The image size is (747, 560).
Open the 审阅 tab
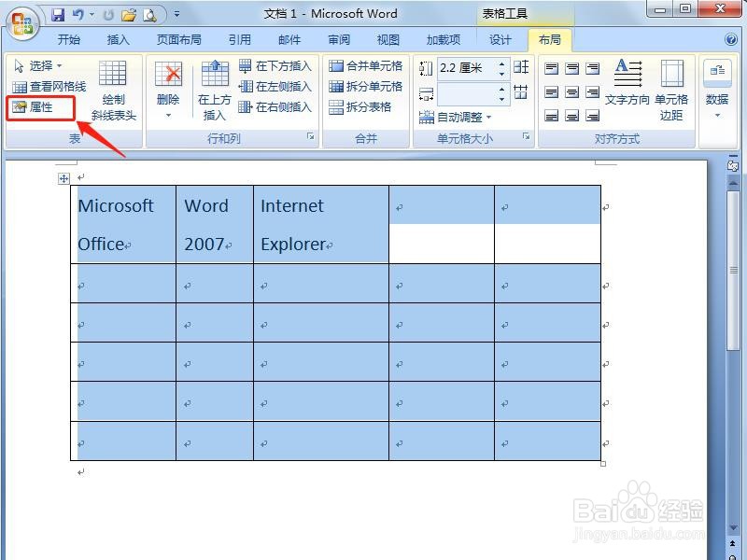pyautogui.click(x=339, y=39)
